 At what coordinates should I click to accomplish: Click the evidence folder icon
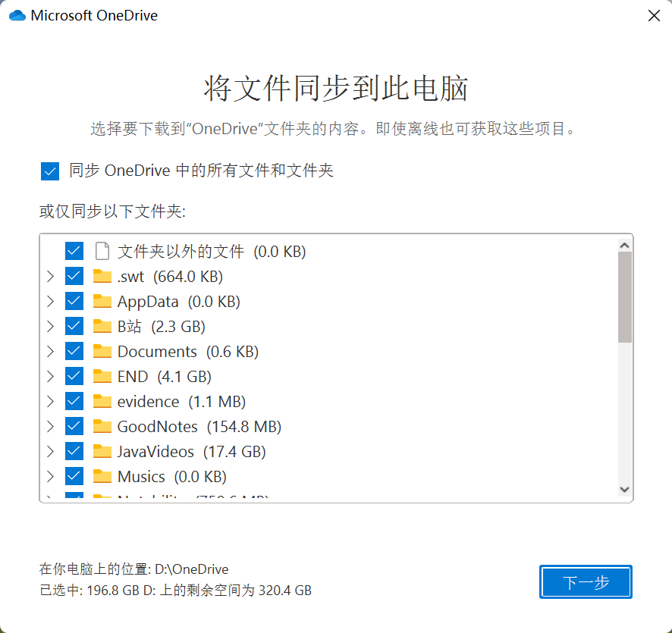click(102, 401)
